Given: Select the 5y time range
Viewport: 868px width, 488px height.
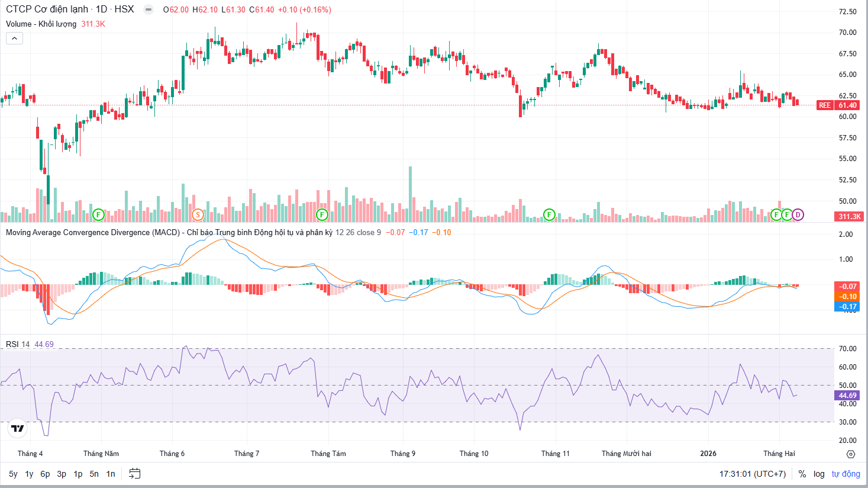Looking at the screenshot, I should [13, 474].
